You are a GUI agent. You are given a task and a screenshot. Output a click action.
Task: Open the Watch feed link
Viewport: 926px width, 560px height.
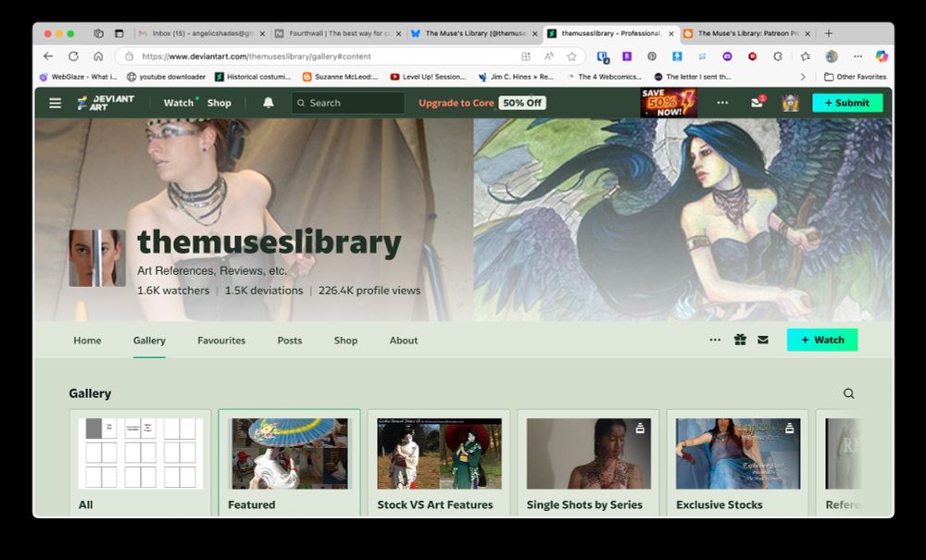coord(179,103)
